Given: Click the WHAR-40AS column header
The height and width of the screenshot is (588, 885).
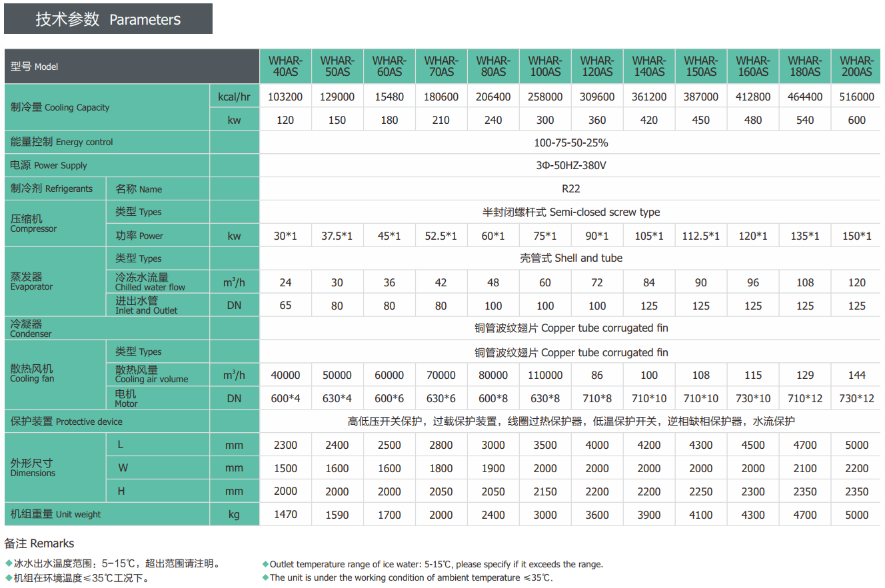Looking at the screenshot, I should point(285,66).
